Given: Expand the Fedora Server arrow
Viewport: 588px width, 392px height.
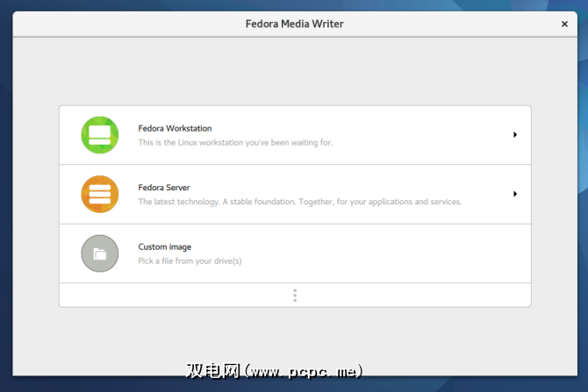Looking at the screenshot, I should [x=515, y=194].
